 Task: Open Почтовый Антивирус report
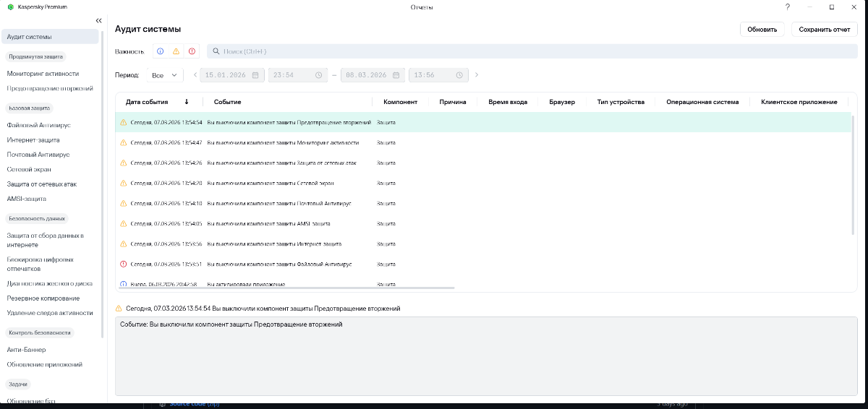pyautogui.click(x=38, y=155)
